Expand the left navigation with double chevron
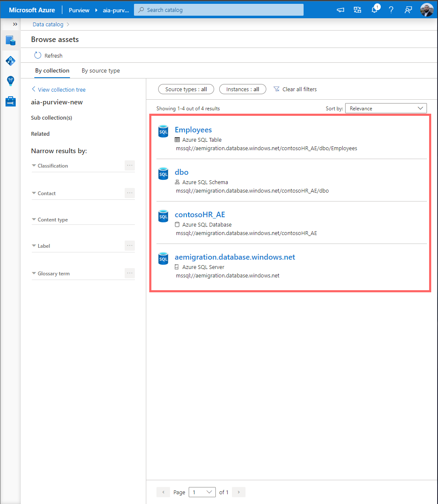 [15, 24]
